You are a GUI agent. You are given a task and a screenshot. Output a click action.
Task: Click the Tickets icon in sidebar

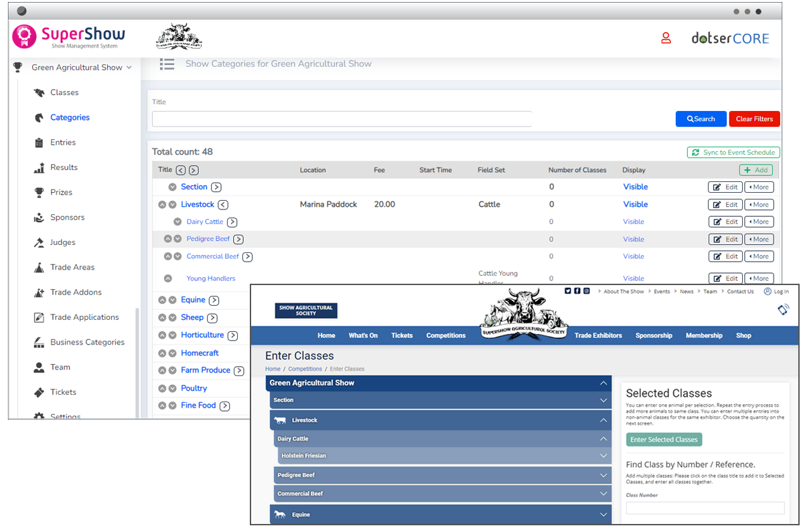[39, 392]
